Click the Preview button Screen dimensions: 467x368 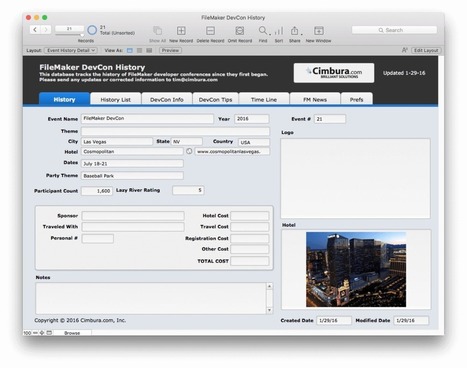(170, 50)
